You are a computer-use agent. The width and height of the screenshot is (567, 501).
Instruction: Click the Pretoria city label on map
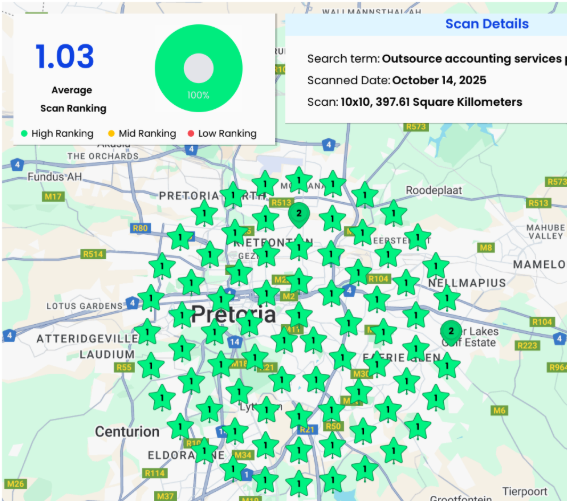point(234,314)
